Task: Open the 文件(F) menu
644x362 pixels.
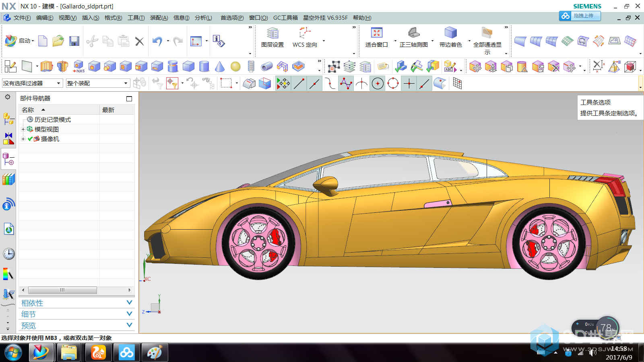Action: [x=22, y=18]
